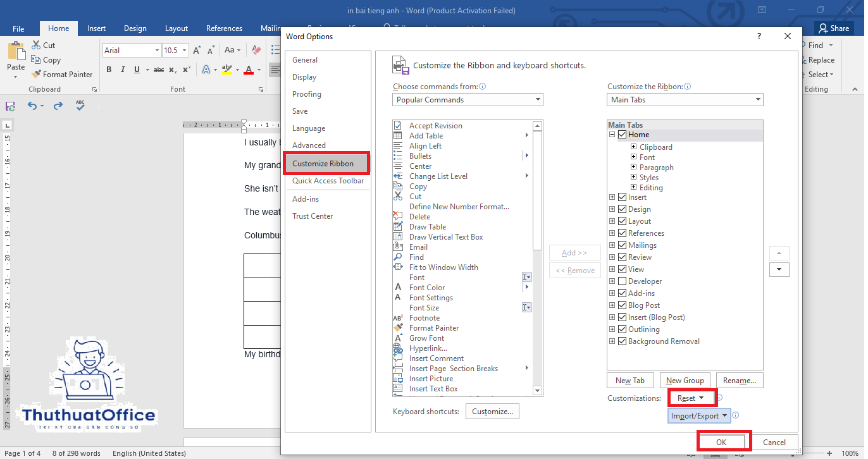
Task: Expand the Clipboard group in tree
Action: click(x=634, y=147)
